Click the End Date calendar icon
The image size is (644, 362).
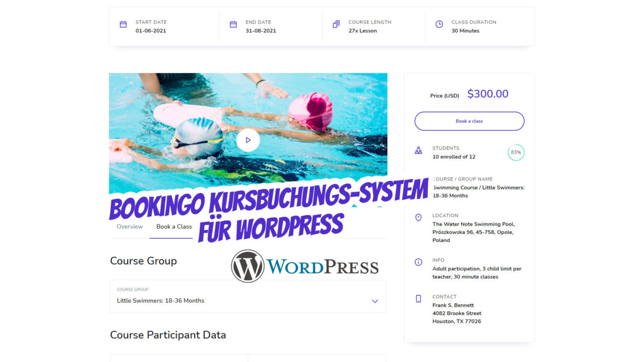click(233, 25)
